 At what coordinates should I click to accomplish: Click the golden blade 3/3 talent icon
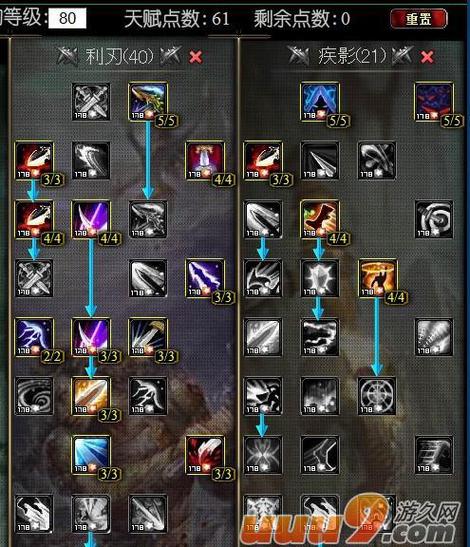pos(91,396)
